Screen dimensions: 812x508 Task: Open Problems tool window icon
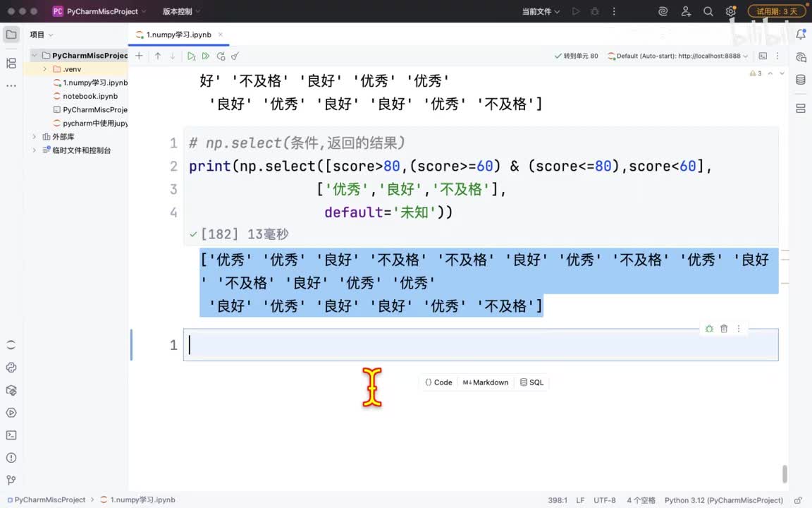tap(11, 458)
